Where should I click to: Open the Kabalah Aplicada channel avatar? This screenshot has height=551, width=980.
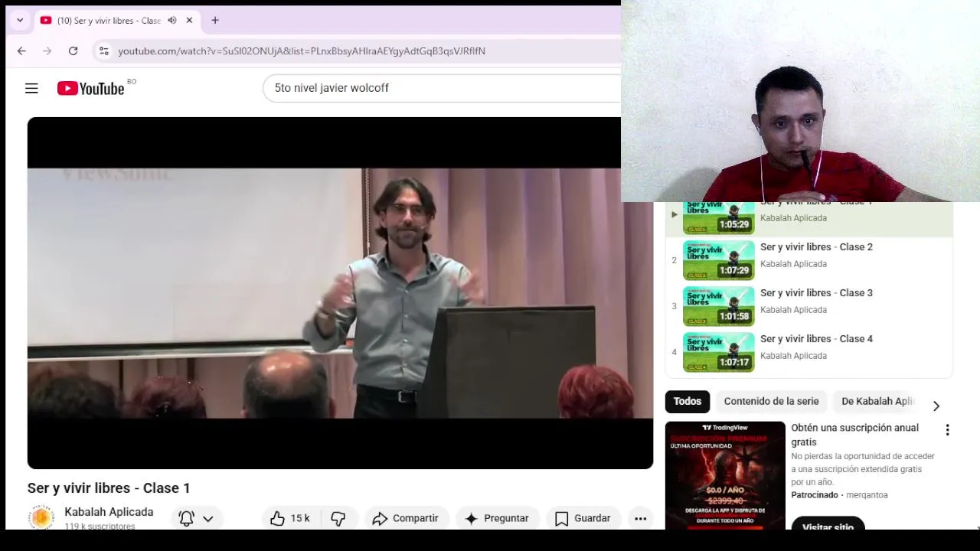click(41, 518)
